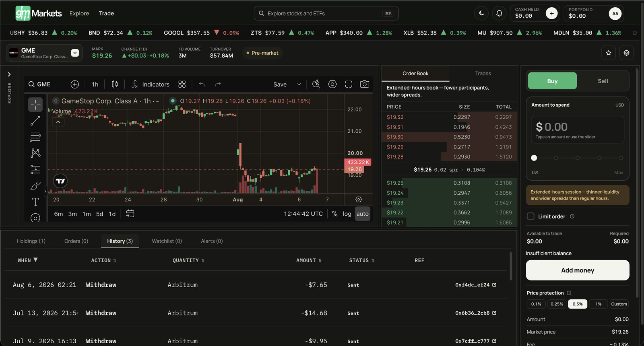Open price scale settings gear
This screenshot has height=346, width=644.
tap(359, 200)
